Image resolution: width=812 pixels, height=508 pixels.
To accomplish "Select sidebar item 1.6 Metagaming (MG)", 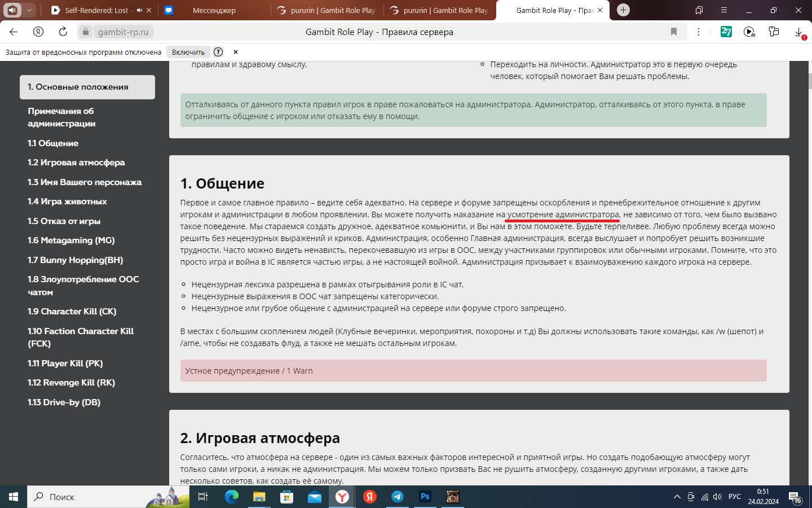I will point(71,240).
